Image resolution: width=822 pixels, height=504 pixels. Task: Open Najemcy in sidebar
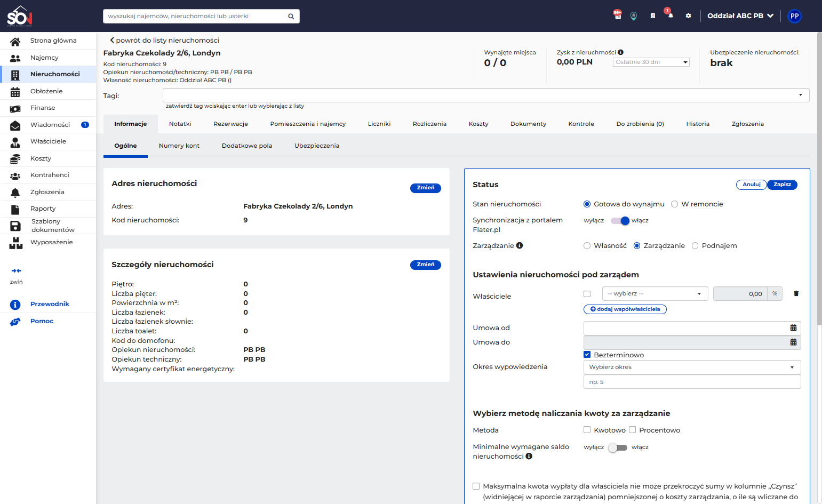48,58
